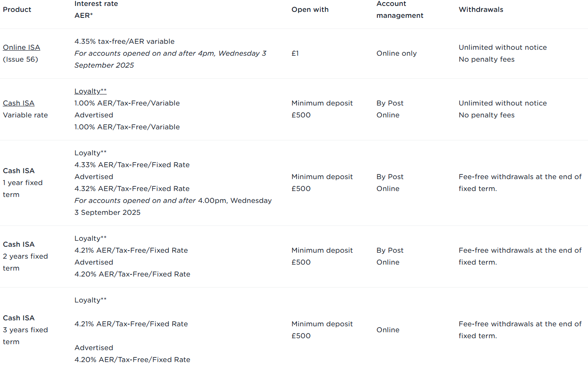Click the Interest rate AER* column header
Image resolution: width=588 pixels, height=368 pixels.
click(96, 9)
